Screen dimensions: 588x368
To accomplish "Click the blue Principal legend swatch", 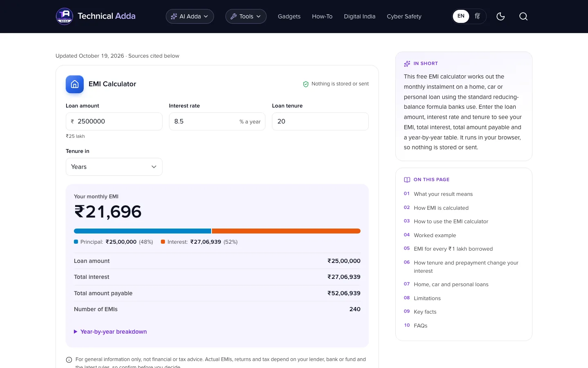I will pos(76,242).
